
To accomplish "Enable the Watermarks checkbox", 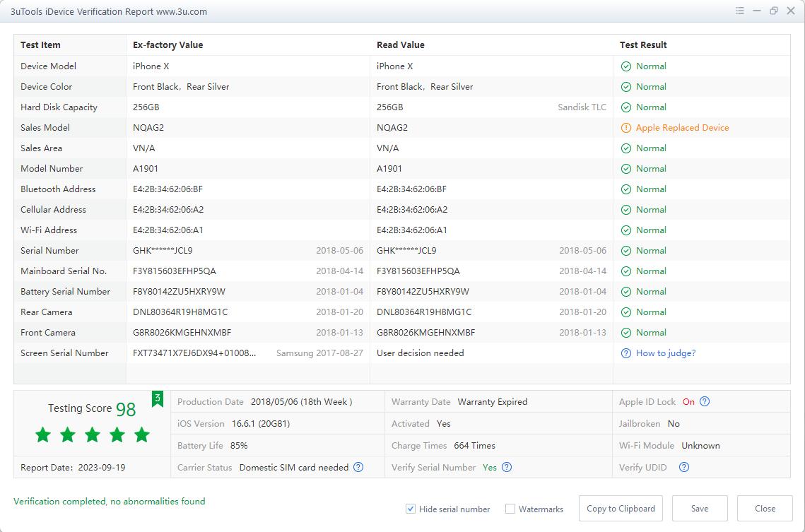I will [x=510, y=509].
